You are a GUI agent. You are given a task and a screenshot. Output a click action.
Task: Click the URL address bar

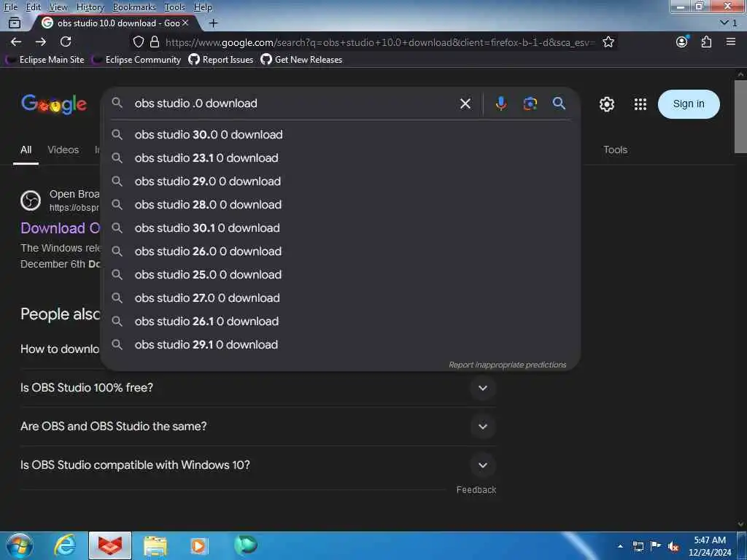coord(379,42)
